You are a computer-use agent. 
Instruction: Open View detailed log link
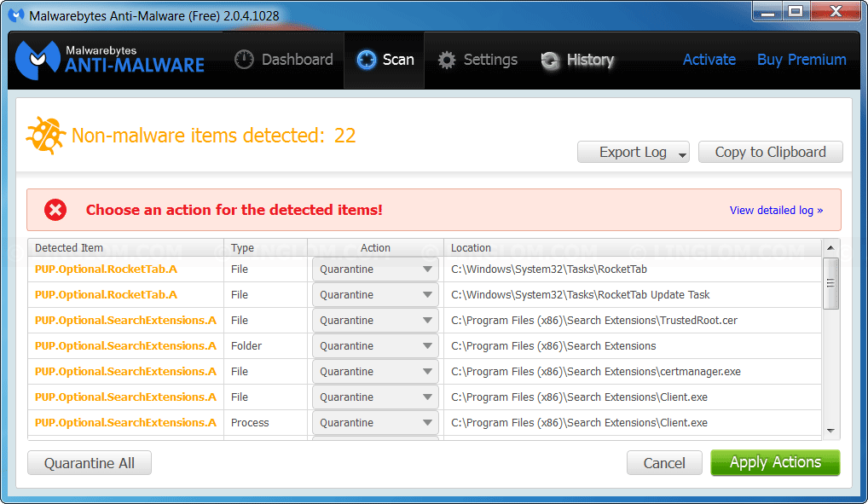point(776,211)
